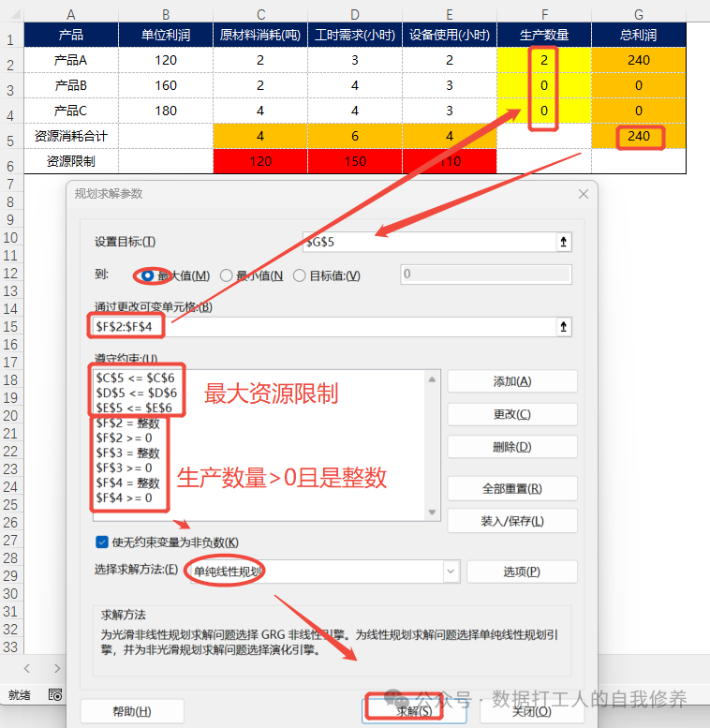
Task: Select the Min (最小值) radio button
Action: click(226, 275)
